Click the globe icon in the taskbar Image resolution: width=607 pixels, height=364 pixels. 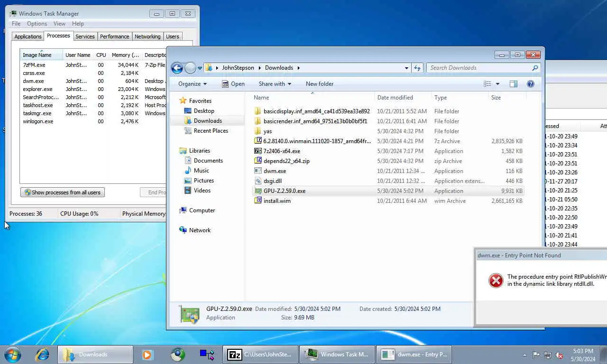[x=178, y=355]
